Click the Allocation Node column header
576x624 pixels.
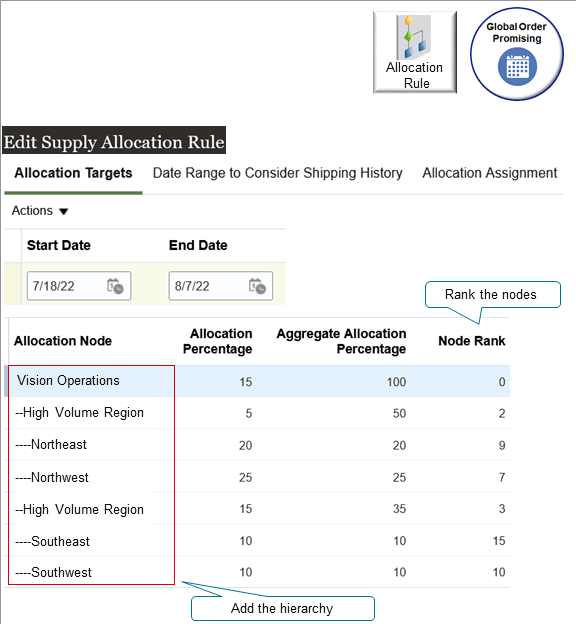(x=63, y=341)
